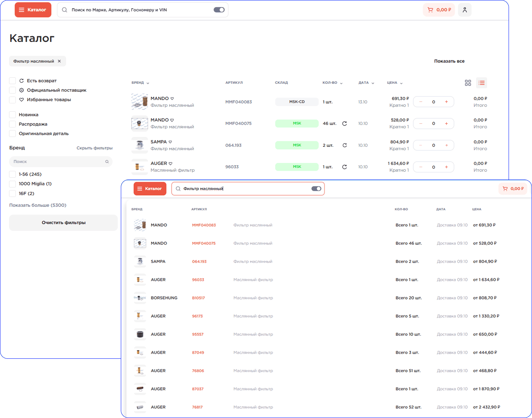
Task: Add MANDO MMF040083 to favorites via heart
Action: click(172, 99)
